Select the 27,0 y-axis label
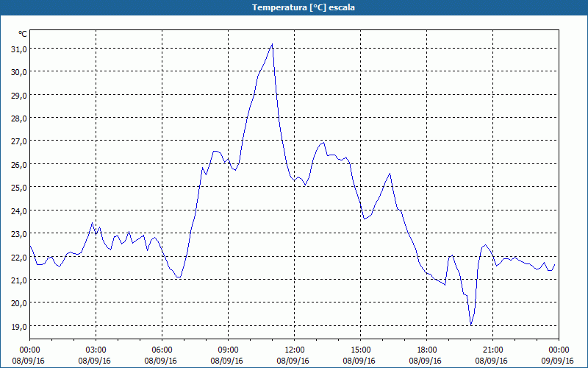 (19, 141)
